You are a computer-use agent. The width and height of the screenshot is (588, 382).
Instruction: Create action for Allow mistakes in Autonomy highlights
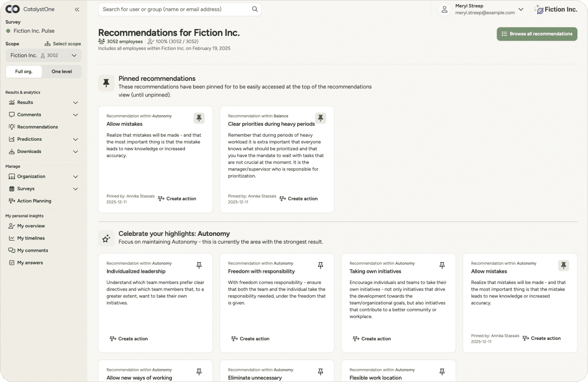point(541,338)
